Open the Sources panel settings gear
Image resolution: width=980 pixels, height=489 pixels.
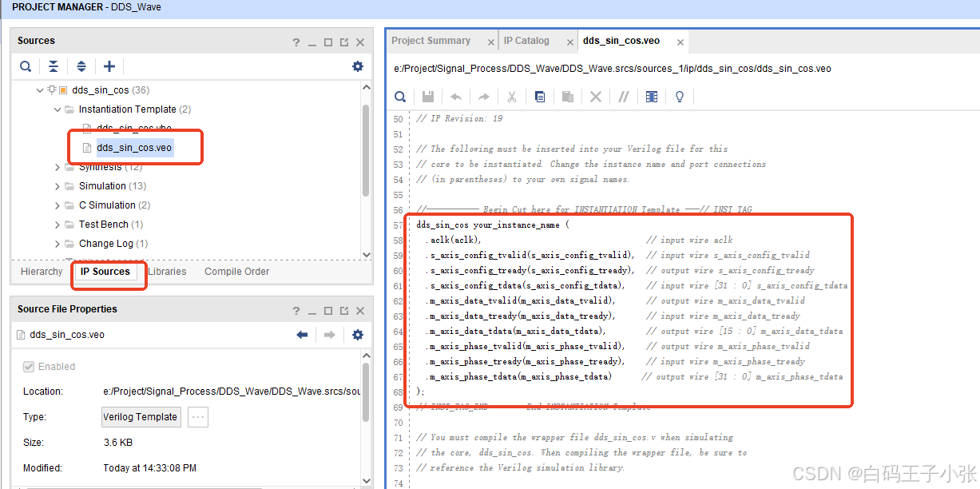pos(358,66)
